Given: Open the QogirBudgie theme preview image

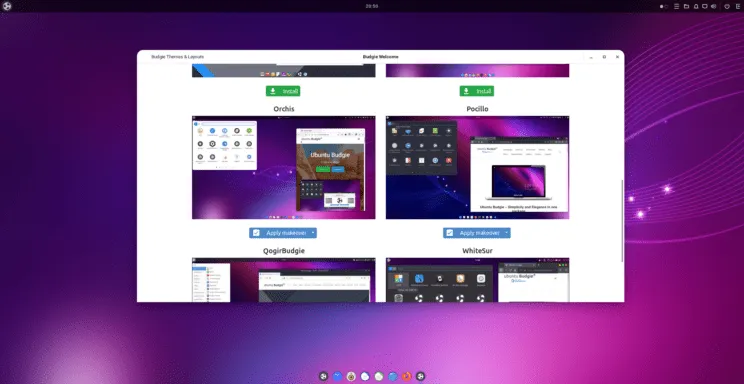Looking at the screenshot, I should click(x=284, y=280).
